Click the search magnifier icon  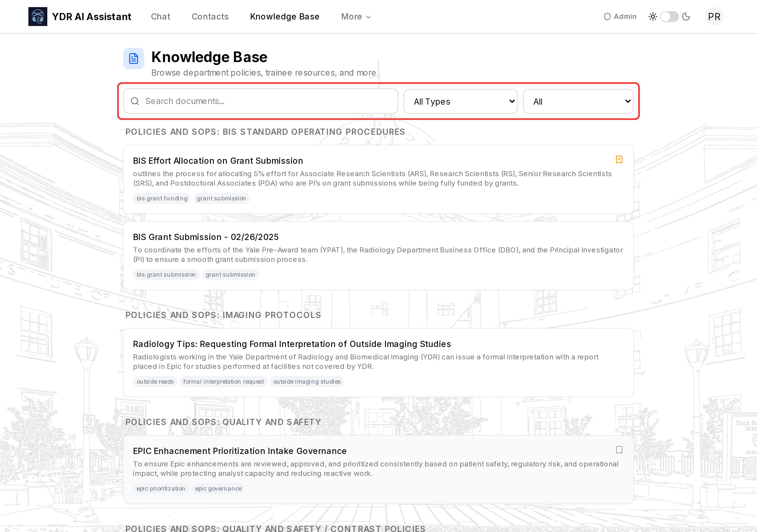pos(135,101)
